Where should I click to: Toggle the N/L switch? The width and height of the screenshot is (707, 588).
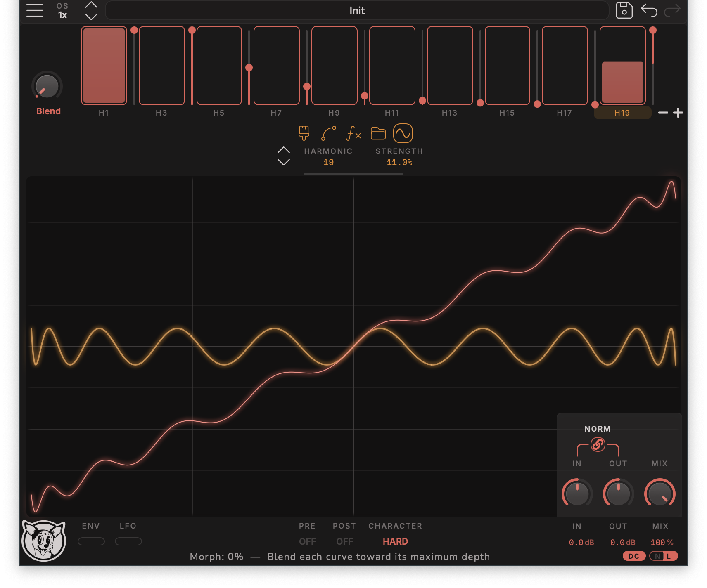click(663, 556)
